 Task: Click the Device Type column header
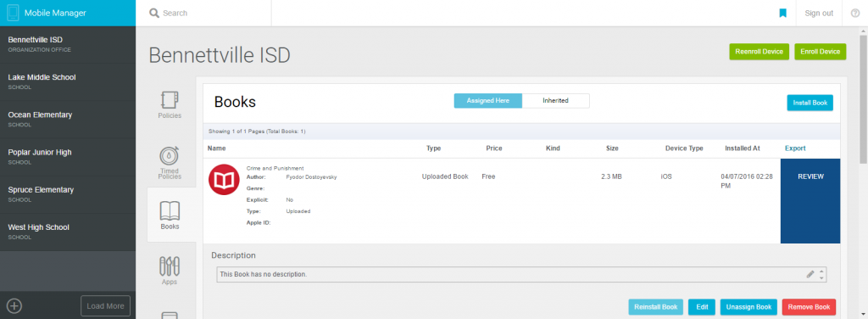pyautogui.click(x=684, y=148)
